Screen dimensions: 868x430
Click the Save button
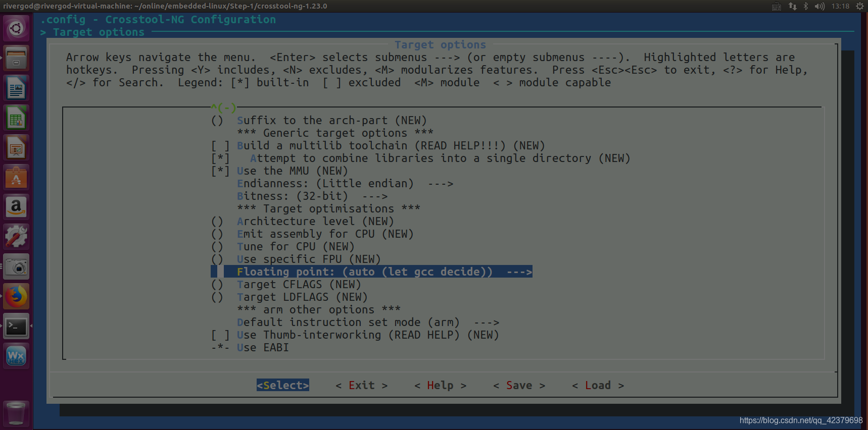point(519,386)
